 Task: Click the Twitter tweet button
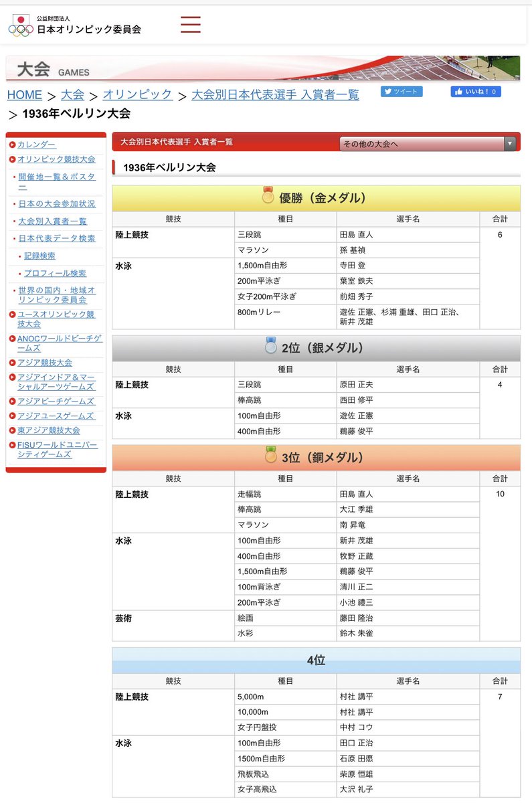coord(402,92)
